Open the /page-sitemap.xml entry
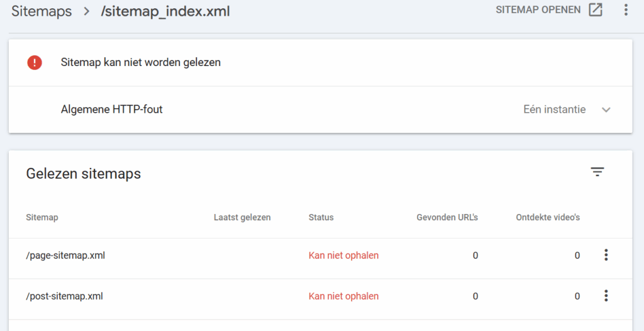 (x=65, y=255)
